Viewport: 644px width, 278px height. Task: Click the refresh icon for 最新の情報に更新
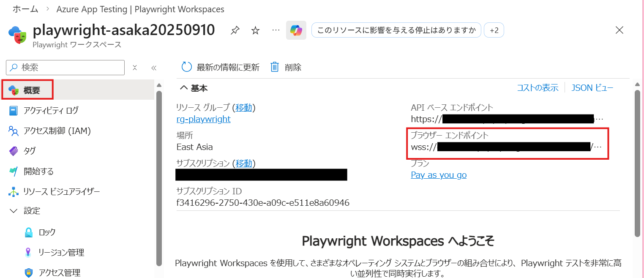(186, 67)
